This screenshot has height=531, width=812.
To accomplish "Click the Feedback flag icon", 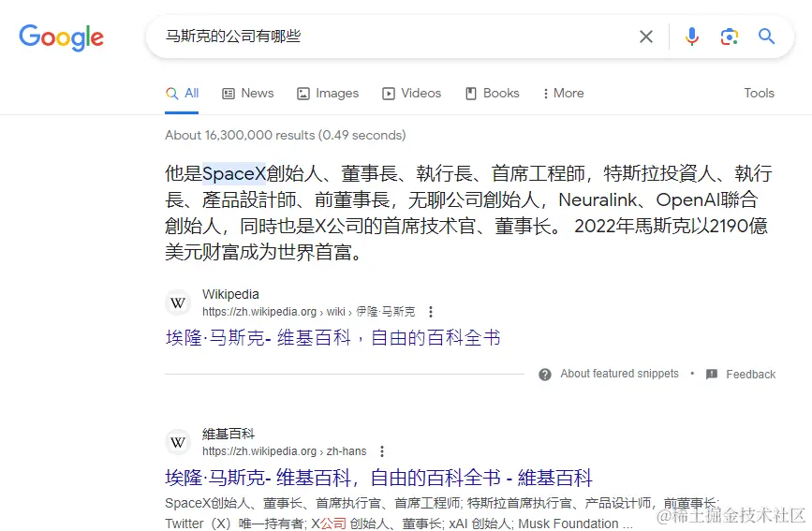I will [712, 374].
